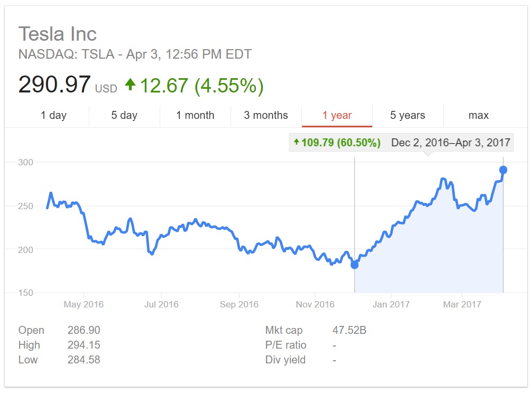Click the Open price 286.90
Viewport: 532px width, 393px height.
click(84, 330)
